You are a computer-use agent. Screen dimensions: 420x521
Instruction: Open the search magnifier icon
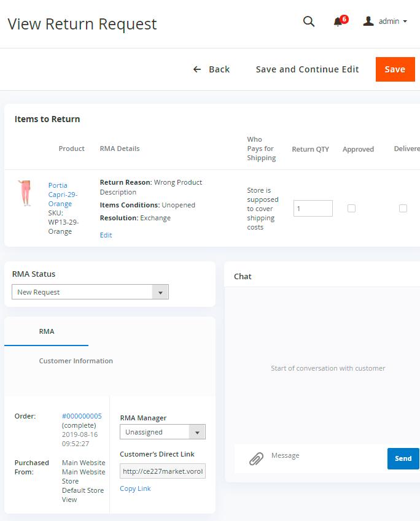tap(309, 21)
